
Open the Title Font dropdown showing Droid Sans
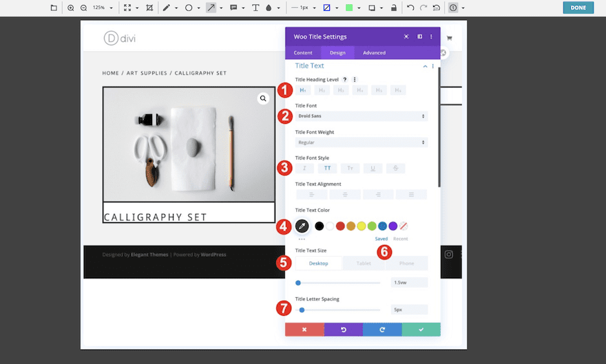click(361, 116)
